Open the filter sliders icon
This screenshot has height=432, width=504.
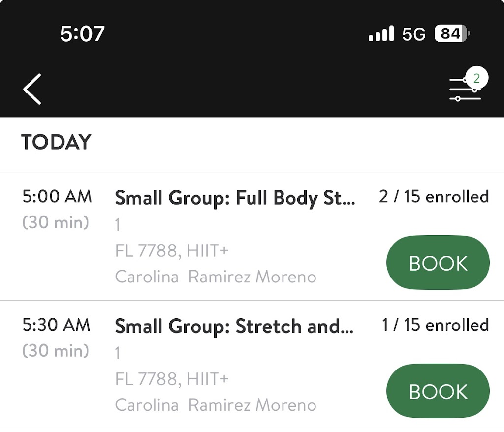463,91
